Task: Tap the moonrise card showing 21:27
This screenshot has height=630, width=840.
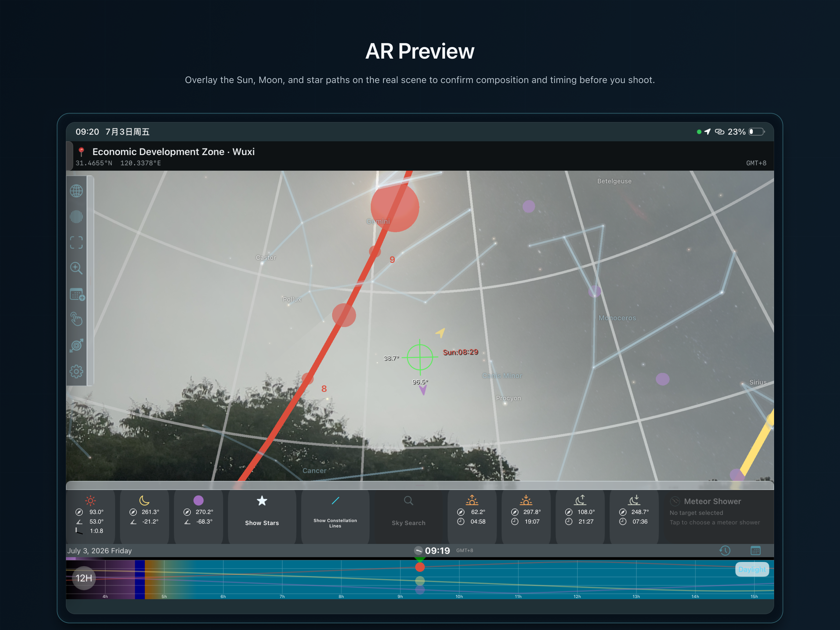Action: coord(580,516)
